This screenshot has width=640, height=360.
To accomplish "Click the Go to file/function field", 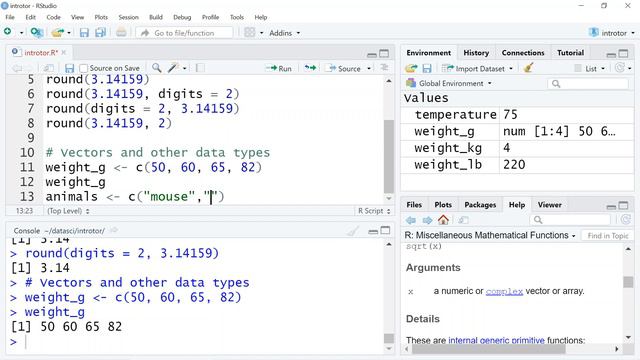I will (x=184, y=33).
